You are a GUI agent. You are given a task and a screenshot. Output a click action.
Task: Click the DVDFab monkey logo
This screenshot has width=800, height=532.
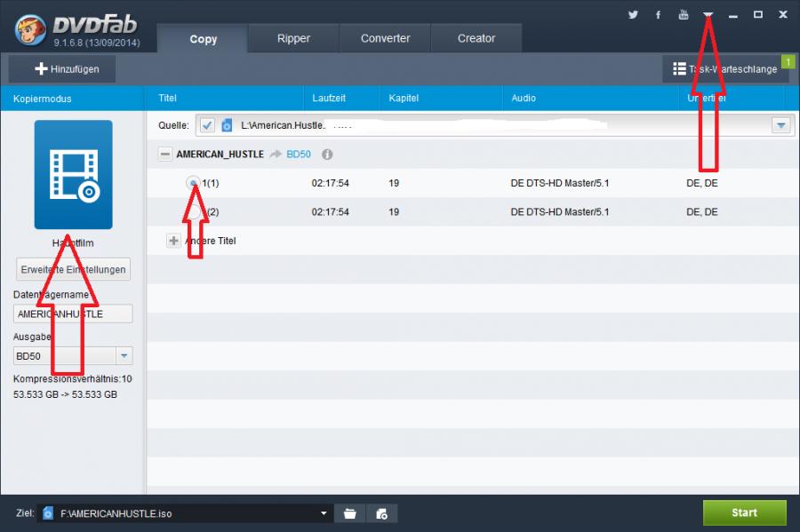click(30, 29)
